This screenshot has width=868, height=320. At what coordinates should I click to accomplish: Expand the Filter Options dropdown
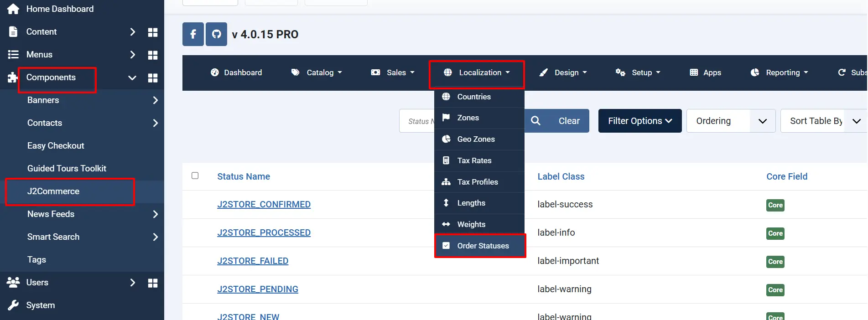[640, 121]
